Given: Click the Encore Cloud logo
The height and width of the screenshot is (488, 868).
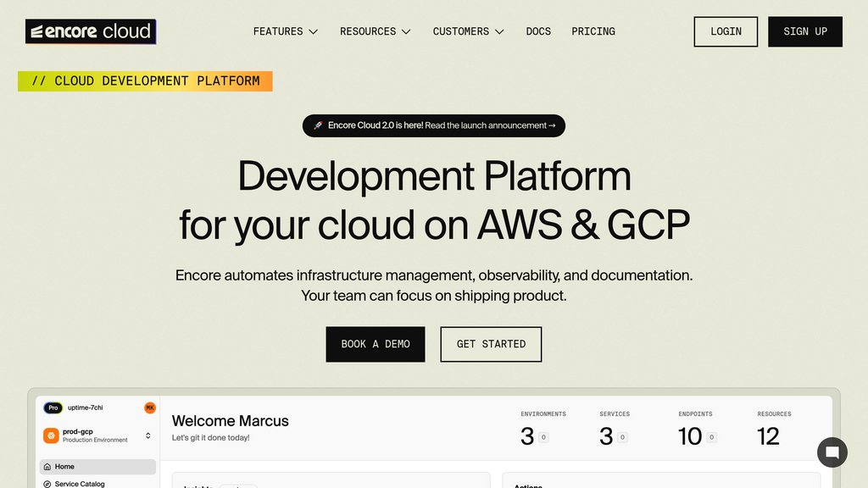Looking at the screenshot, I should click(91, 31).
